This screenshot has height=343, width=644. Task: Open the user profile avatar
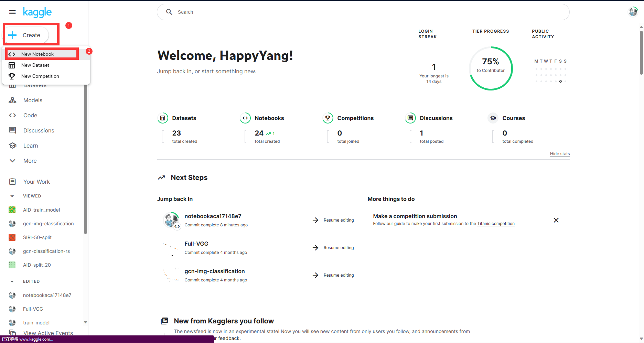click(x=633, y=12)
